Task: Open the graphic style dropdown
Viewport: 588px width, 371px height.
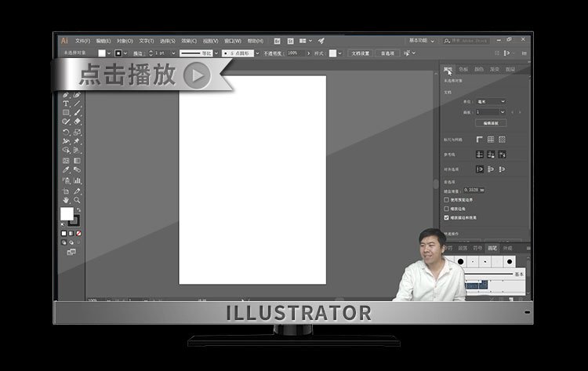Action: [340, 53]
